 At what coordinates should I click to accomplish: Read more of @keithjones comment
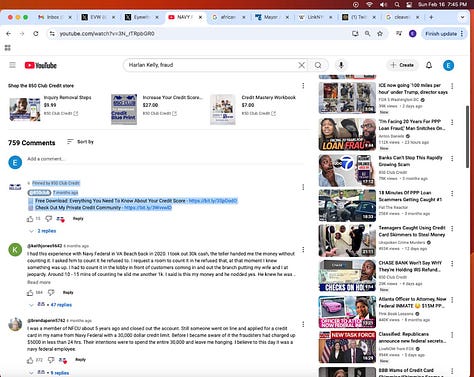[x=39, y=282]
